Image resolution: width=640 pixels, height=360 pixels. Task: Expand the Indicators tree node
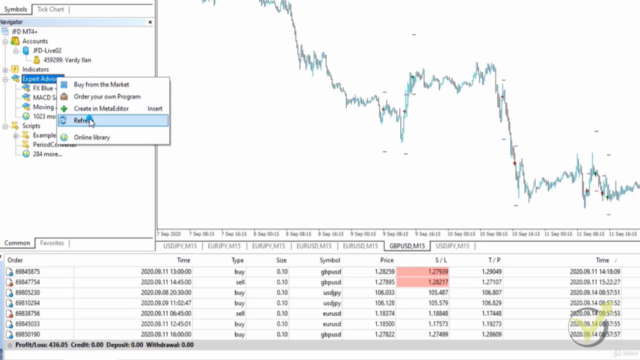(x=5, y=69)
